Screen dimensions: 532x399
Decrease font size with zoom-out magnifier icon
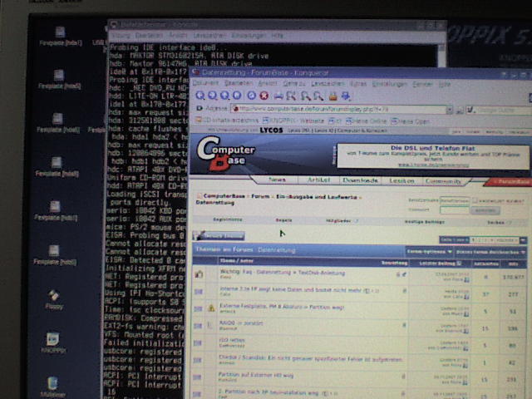pyautogui.click(x=318, y=96)
